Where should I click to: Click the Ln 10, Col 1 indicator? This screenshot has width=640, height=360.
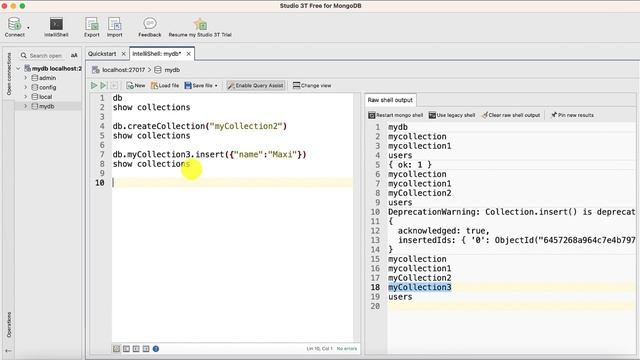[319, 349]
